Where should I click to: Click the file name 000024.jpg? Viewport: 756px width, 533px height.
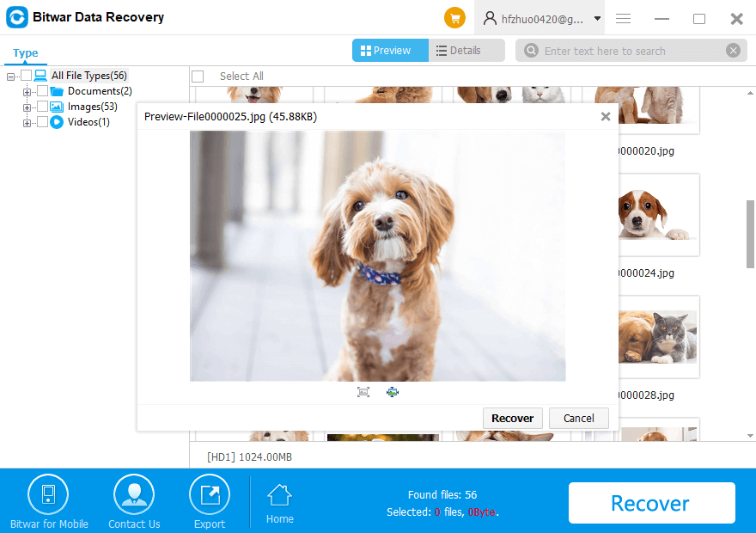[647, 273]
